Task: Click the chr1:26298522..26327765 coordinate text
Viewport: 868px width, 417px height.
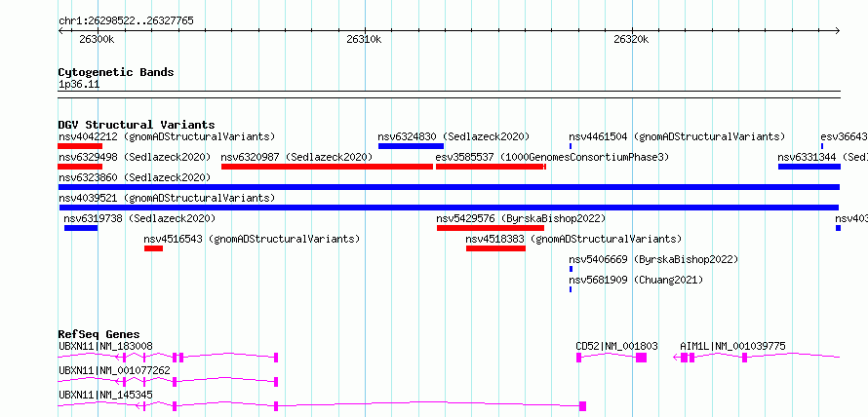Action: 126,21
